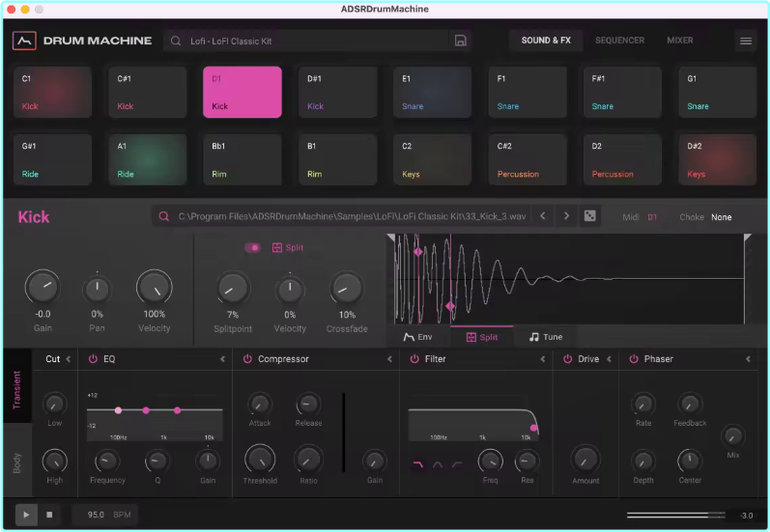Click the Phaser Mix knob

pyautogui.click(x=733, y=435)
